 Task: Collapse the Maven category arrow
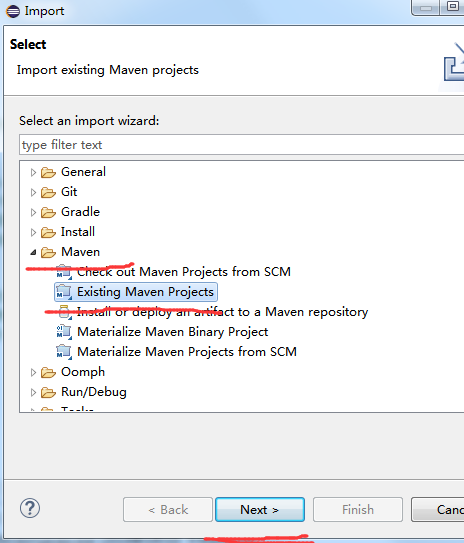pos(33,252)
